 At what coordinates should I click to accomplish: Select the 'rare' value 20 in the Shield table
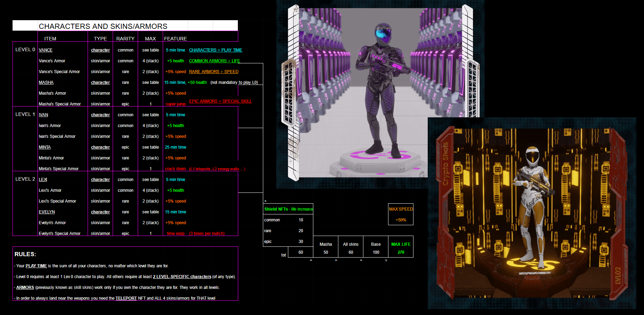[301, 231]
